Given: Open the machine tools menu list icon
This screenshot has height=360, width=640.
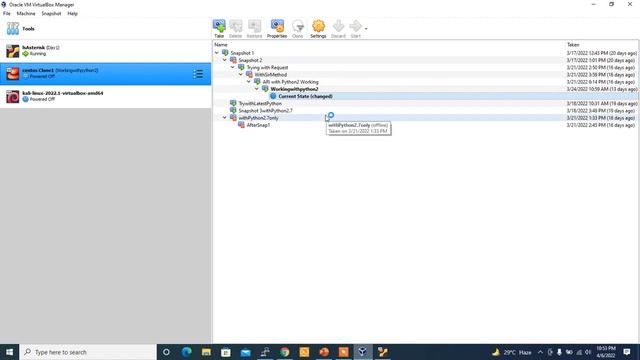Looking at the screenshot, I should 198,74.
